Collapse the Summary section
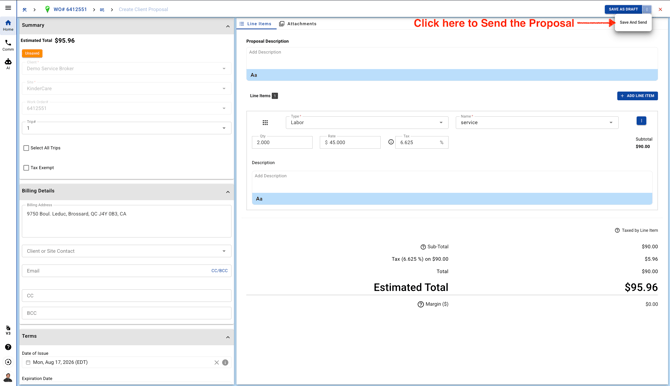The width and height of the screenshot is (670, 386). (227, 26)
